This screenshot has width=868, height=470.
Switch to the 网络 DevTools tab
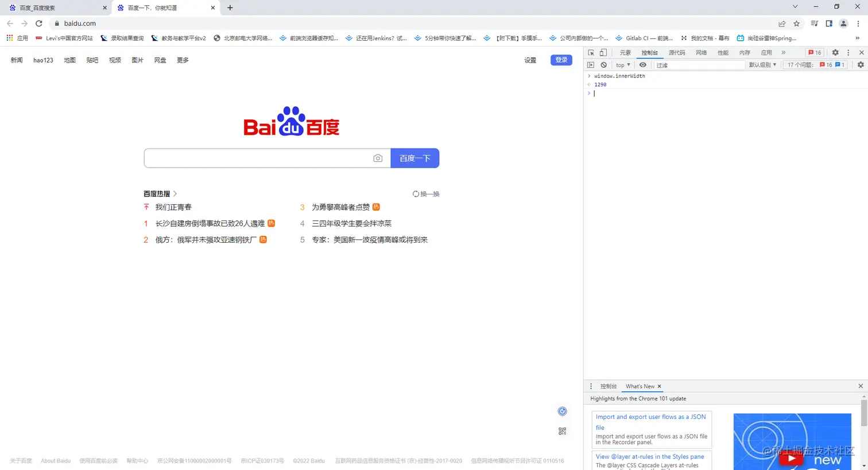click(701, 52)
